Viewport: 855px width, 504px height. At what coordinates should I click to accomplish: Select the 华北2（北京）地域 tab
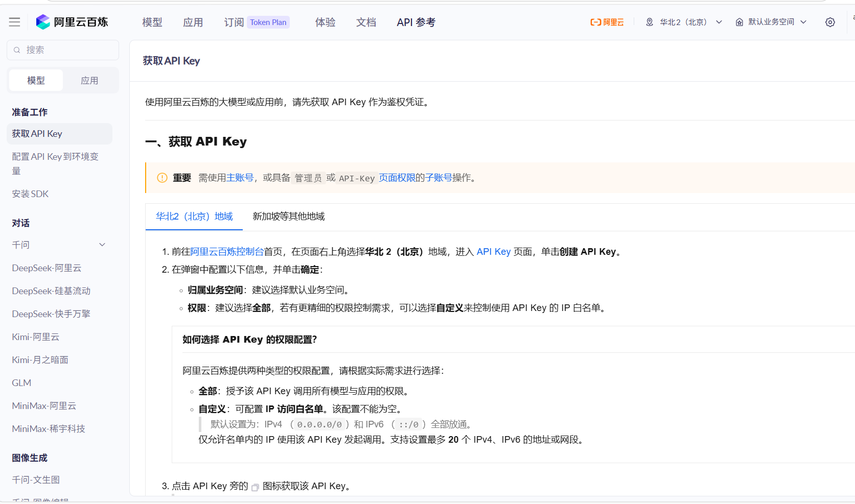(x=194, y=217)
